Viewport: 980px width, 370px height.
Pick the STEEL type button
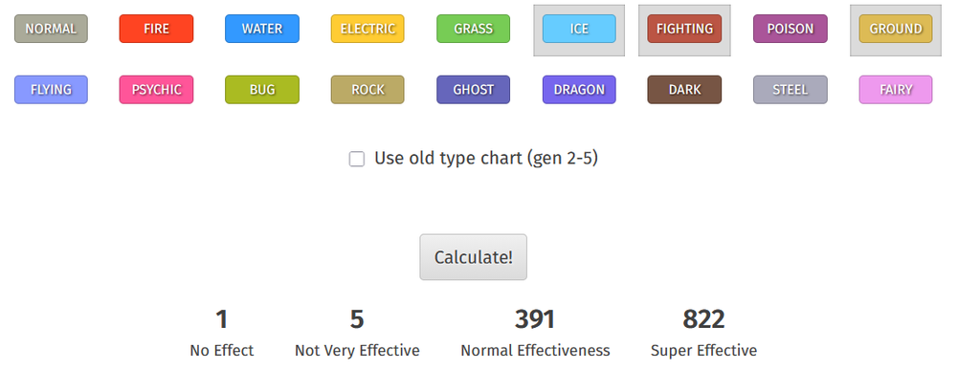tap(790, 89)
